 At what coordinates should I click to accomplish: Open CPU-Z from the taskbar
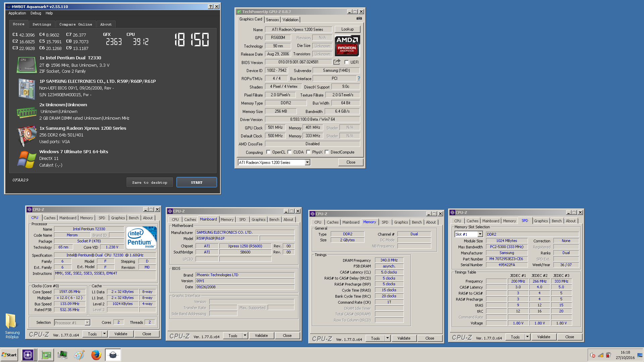click(x=28, y=355)
